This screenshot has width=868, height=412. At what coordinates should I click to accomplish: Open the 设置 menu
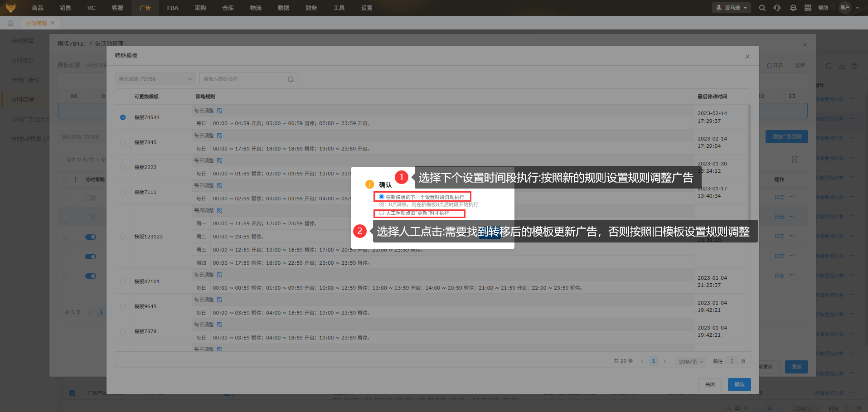coord(367,8)
